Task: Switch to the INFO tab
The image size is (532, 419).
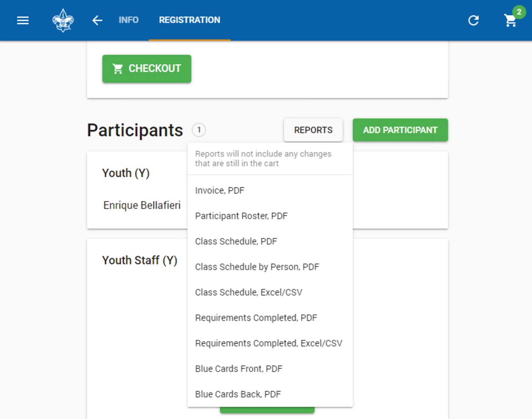Action: (128, 20)
